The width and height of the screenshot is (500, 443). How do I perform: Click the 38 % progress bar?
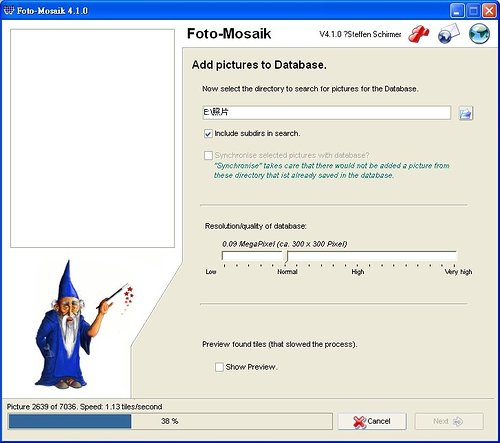tap(170, 421)
